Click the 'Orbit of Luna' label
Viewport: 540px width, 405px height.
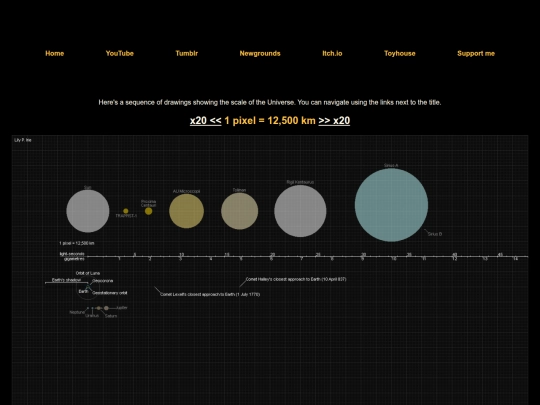(x=88, y=273)
